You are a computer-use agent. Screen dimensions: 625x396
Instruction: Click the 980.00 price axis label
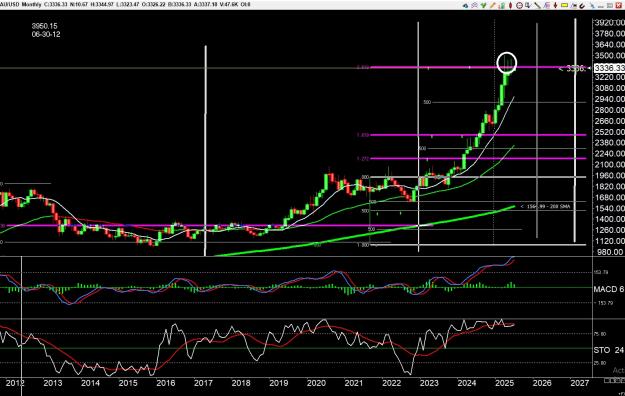609,252
